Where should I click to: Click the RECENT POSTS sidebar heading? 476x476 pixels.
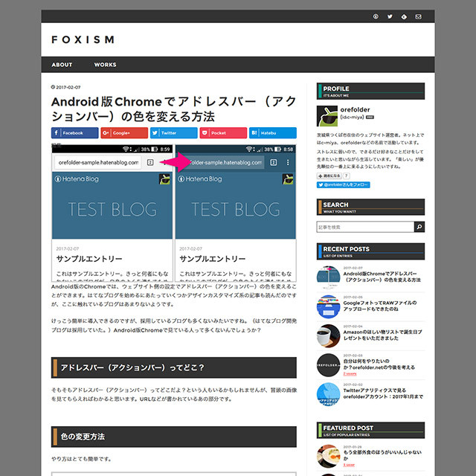(370, 251)
